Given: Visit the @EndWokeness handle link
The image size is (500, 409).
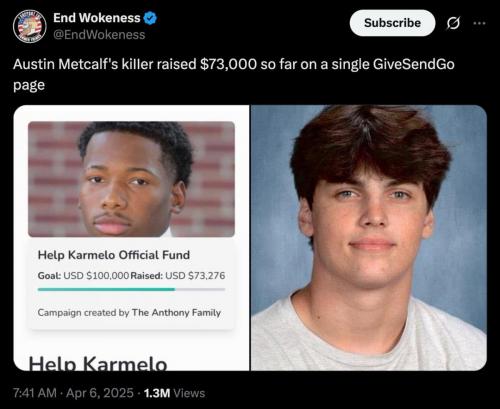Looking at the screenshot, I should [99, 35].
